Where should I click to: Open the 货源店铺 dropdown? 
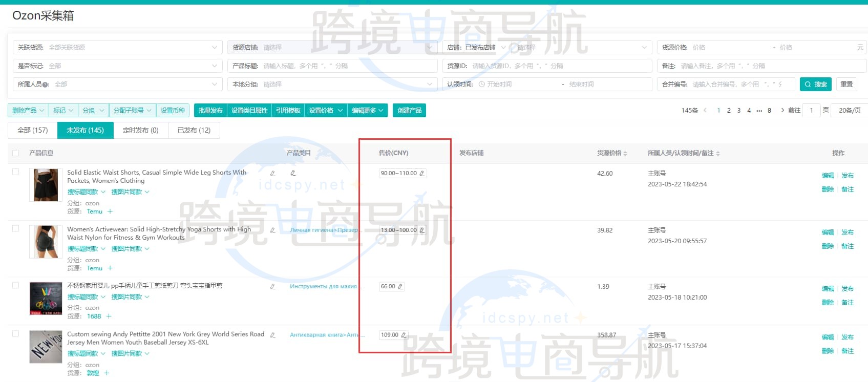(x=332, y=47)
